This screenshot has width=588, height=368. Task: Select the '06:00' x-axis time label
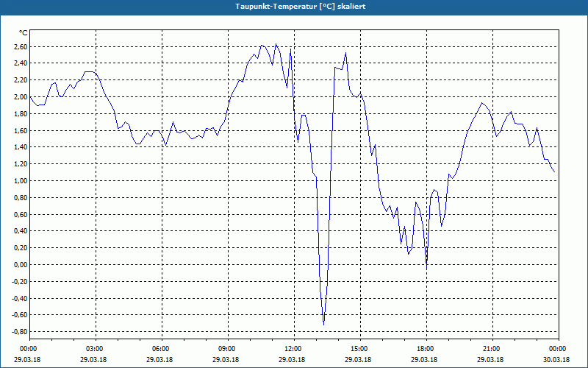(160, 349)
